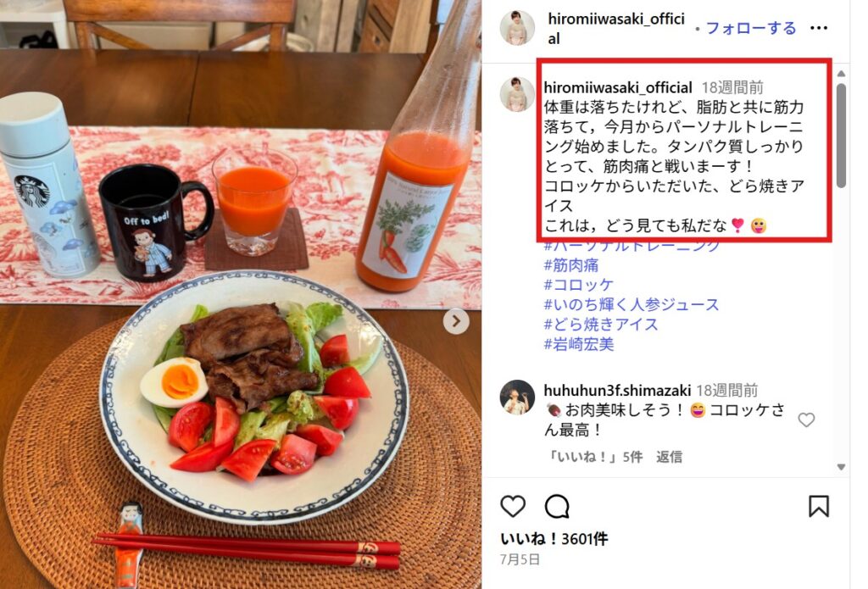The image size is (868, 589).
Task: Click the comments scrollbar up arrow
Action: (x=841, y=74)
